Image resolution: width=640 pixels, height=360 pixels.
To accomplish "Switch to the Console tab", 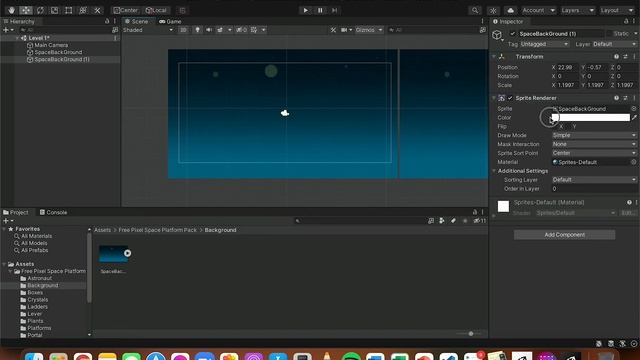I will tap(53, 212).
